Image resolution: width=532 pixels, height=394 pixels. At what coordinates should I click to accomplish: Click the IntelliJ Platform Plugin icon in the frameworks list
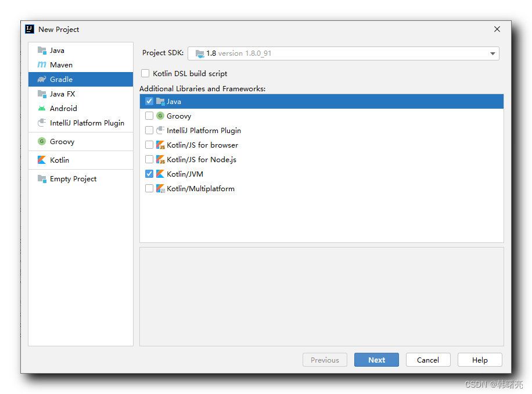[x=160, y=130]
